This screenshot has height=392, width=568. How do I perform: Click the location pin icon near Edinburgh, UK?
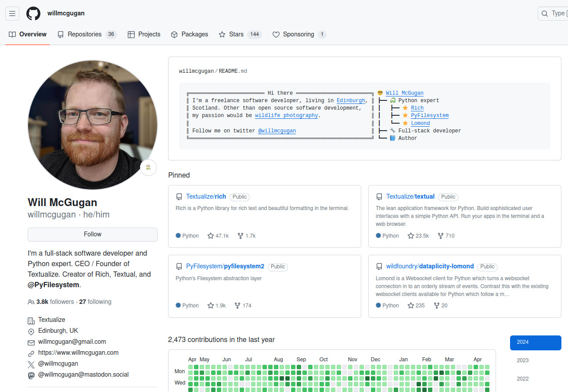click(x=31, y=331)
